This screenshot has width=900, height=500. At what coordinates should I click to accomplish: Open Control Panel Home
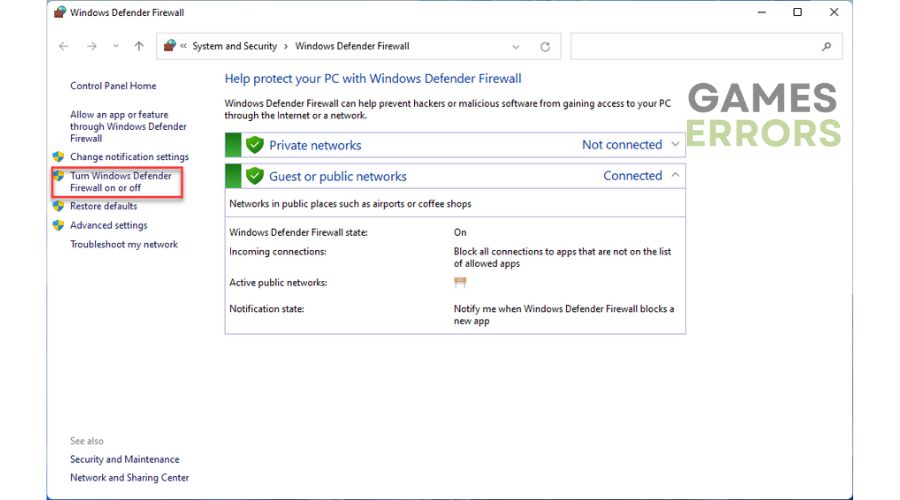113,86
